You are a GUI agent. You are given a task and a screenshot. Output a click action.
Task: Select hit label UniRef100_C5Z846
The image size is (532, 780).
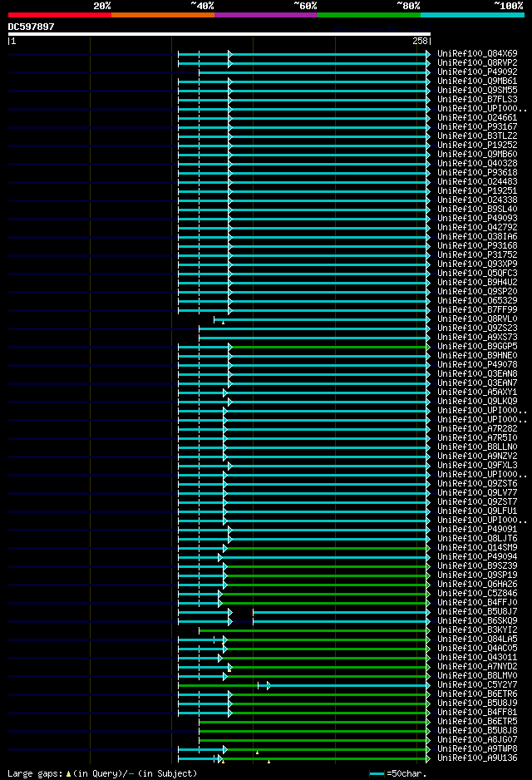pyautogui.click(x=477, y=593)
